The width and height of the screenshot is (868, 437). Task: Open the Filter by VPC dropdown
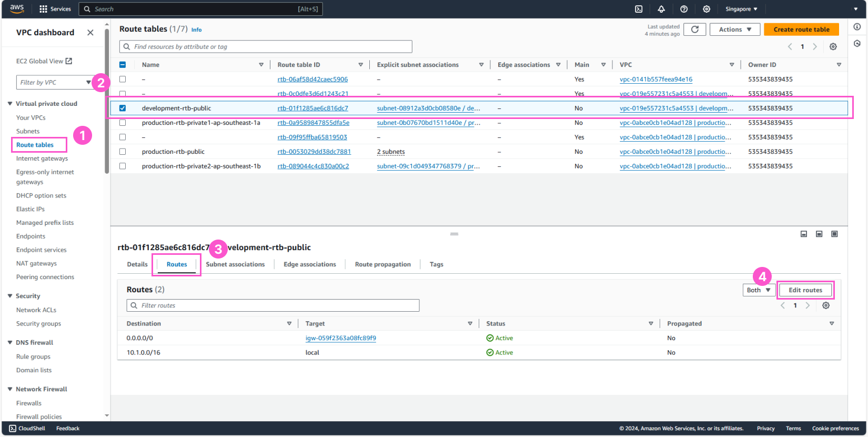point(55,83)
